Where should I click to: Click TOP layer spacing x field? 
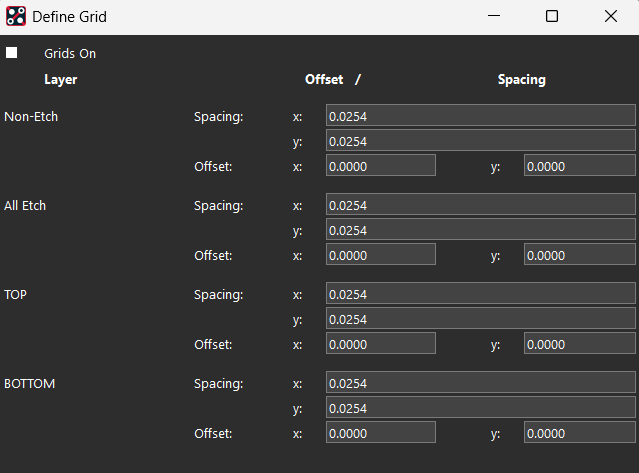click(x=480, y=294)
